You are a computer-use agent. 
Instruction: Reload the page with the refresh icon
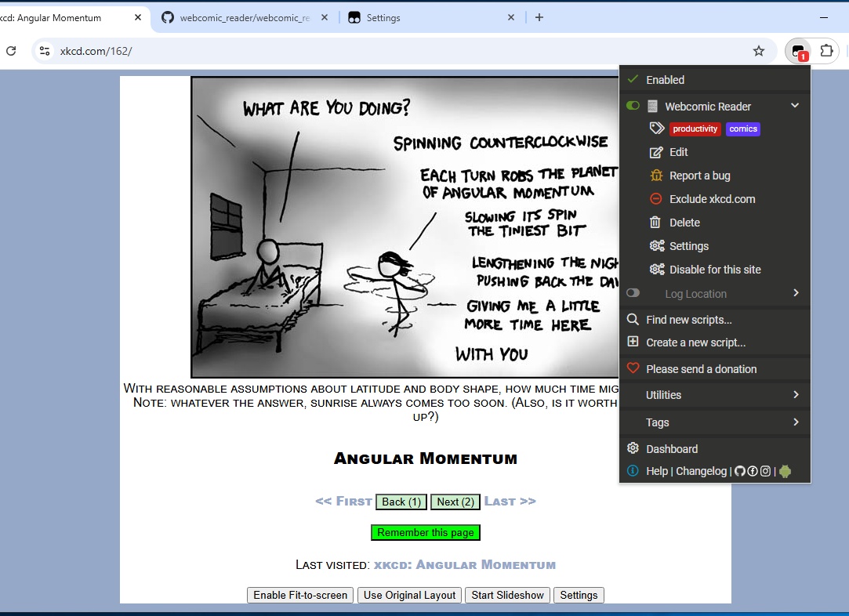11,51
